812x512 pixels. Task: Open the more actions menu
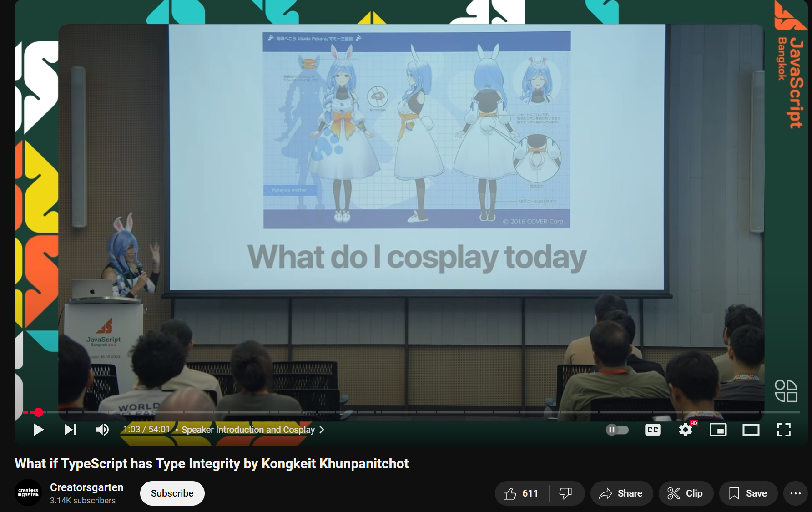click(796, 493)
